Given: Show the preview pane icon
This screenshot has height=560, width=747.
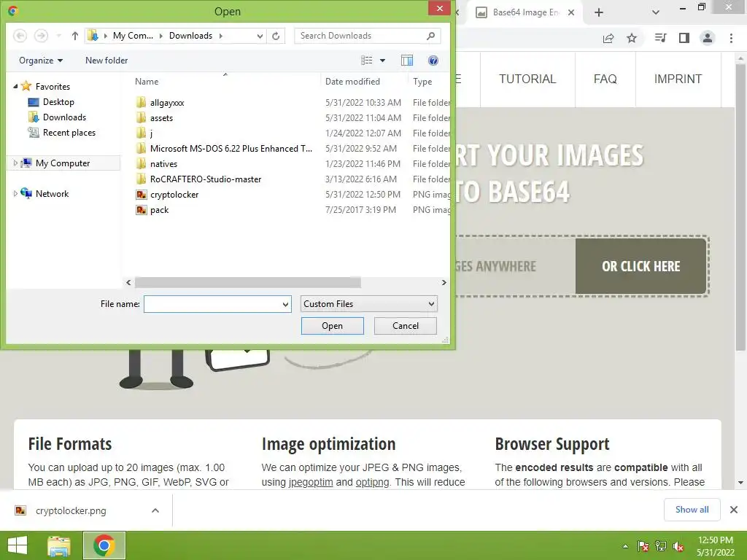Looking at the screenshot, I should point(407,61).
